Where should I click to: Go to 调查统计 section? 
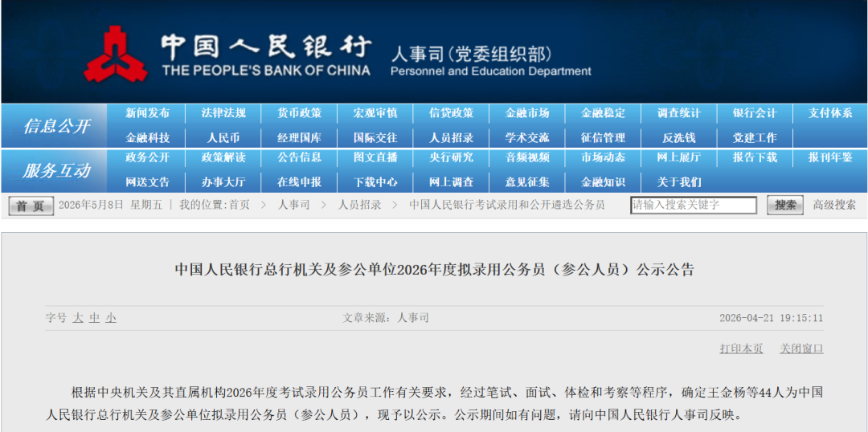(x=678, y=113)
